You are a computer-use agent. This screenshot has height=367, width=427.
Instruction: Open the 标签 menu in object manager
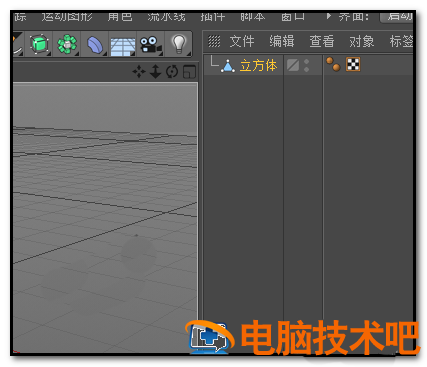tap(401, 41)
